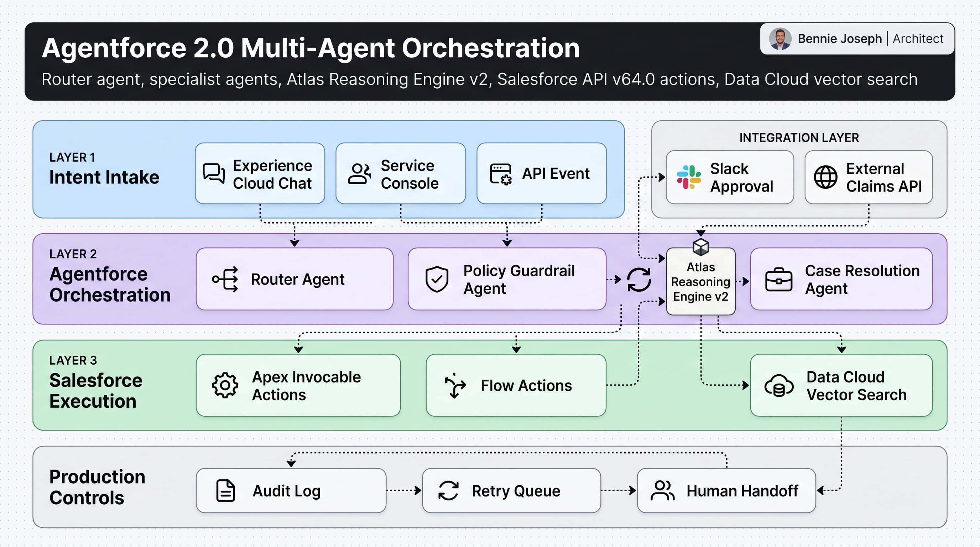Screen dimensions: 980x547
Task: Click the "LAYER 1" label
Action: coord(72,157)
